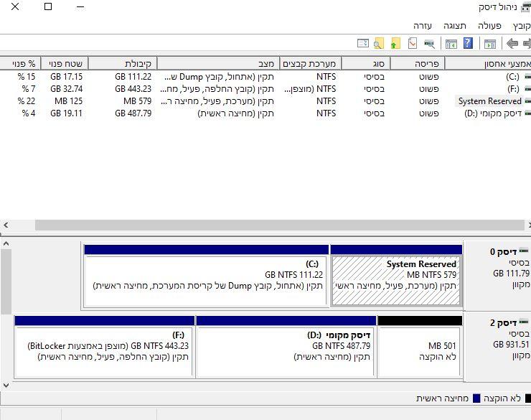Click the horizontal scrollbar left arrow
Screen dimensions: 531x420
pos(6,225)
